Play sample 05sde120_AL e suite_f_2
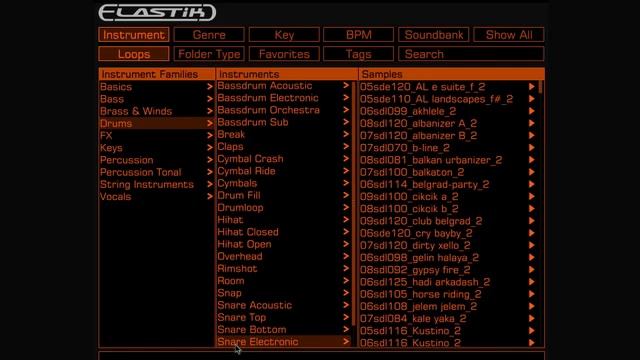This screenshot has width=640, height=360. (531, 87)
